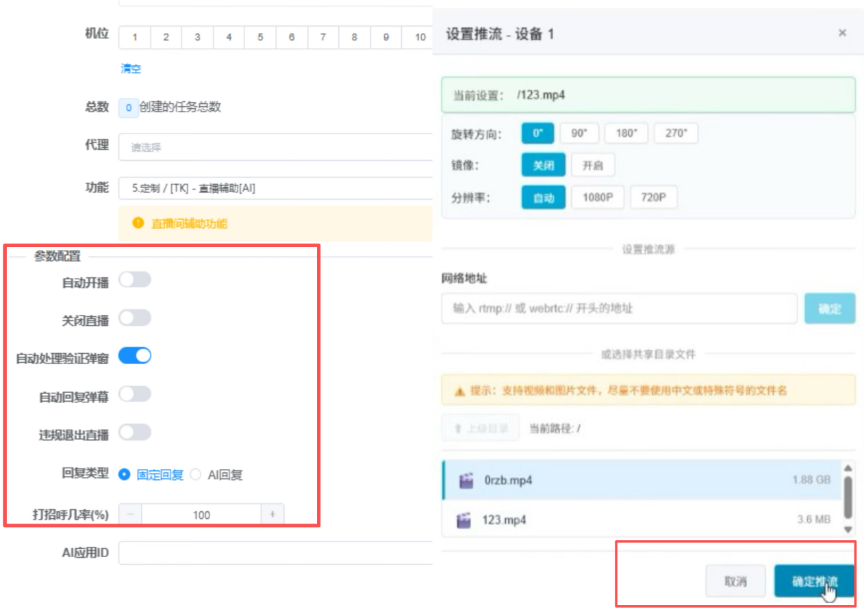Select the AI回复 radio option
The width and height of the screenshot is (864, 616).
point(196,474)
